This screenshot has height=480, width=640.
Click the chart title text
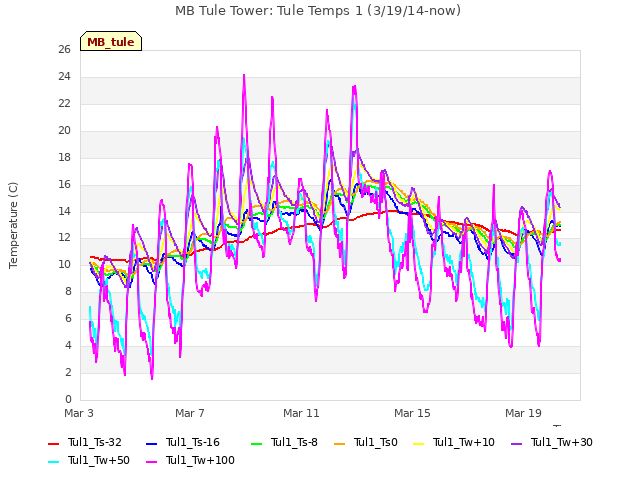tap(318, 11)
